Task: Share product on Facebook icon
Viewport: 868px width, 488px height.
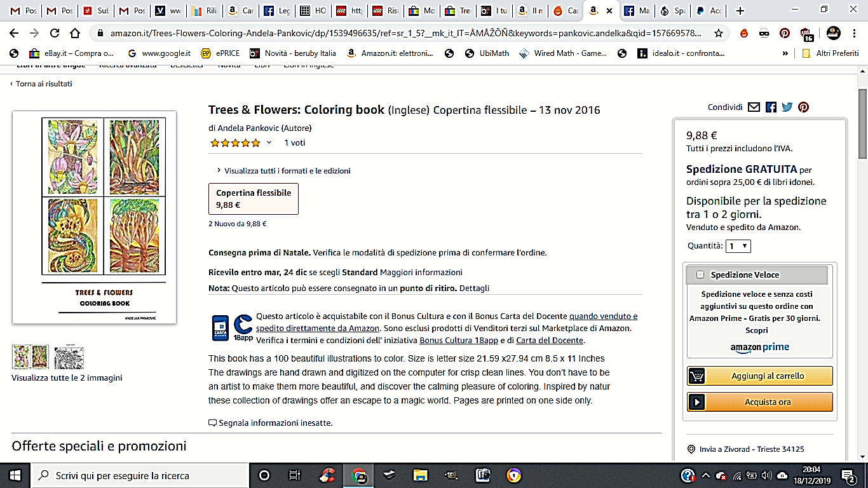Action: coord(771,107)
